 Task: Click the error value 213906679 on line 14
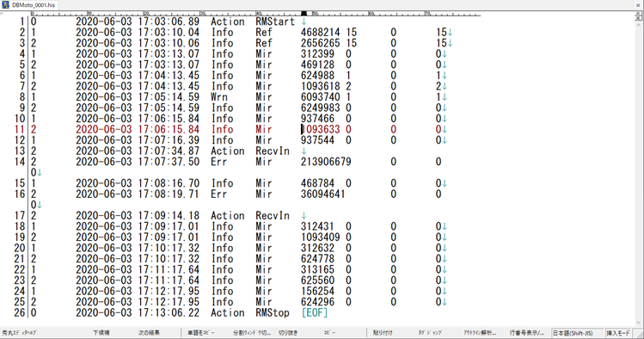pyautogui.click(x=326, y=162)
